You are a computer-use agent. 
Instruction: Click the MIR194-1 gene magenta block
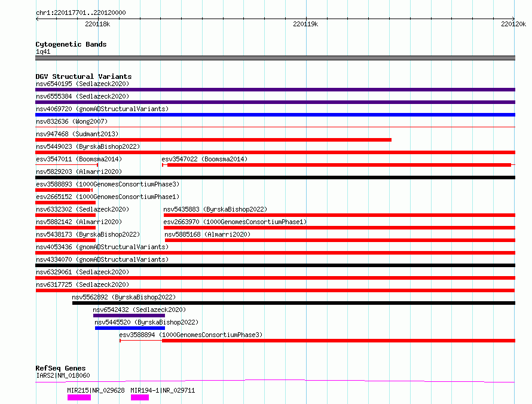(x=140, y=397)
